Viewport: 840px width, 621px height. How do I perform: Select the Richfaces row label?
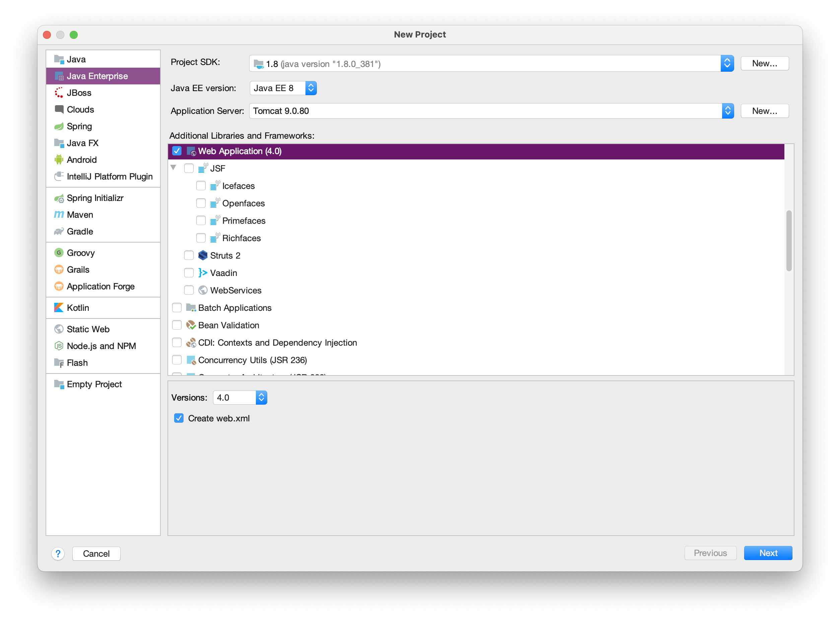coord(241,238)
